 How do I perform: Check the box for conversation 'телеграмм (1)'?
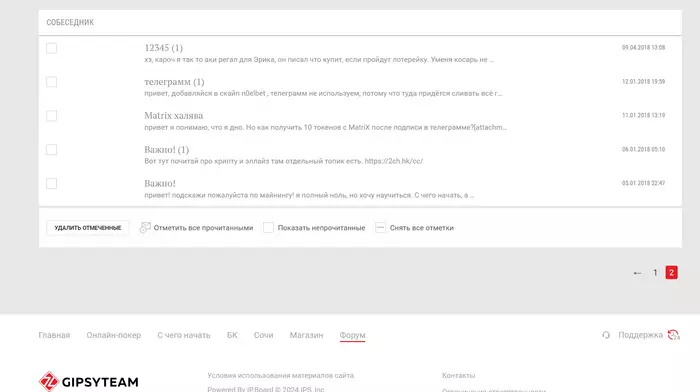[51, 82]
